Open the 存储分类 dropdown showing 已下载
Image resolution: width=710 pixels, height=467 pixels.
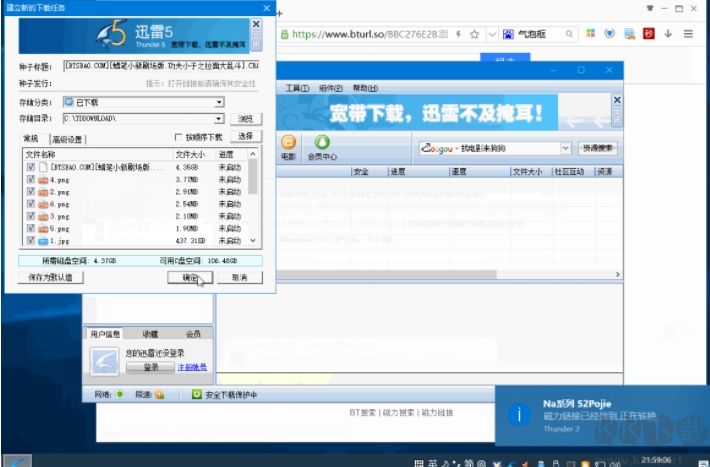pyautogui.click(x=219, y=102)
